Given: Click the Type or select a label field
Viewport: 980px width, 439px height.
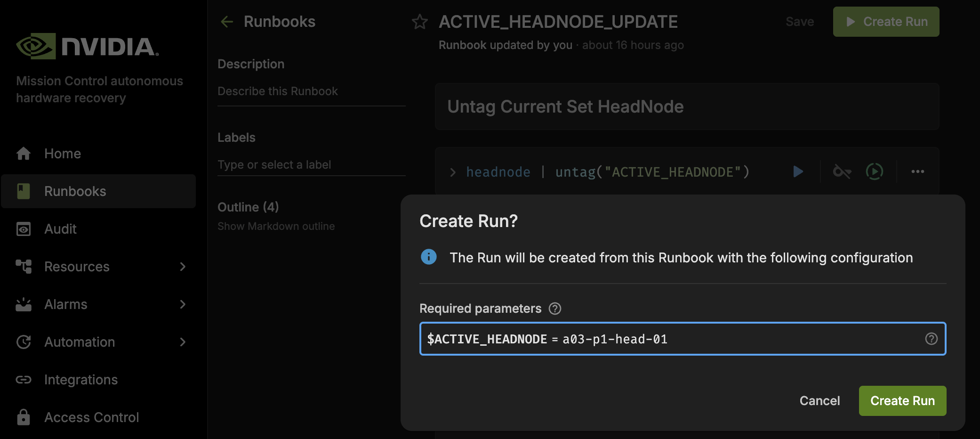Looking at the screenshot, I should 311,165.
